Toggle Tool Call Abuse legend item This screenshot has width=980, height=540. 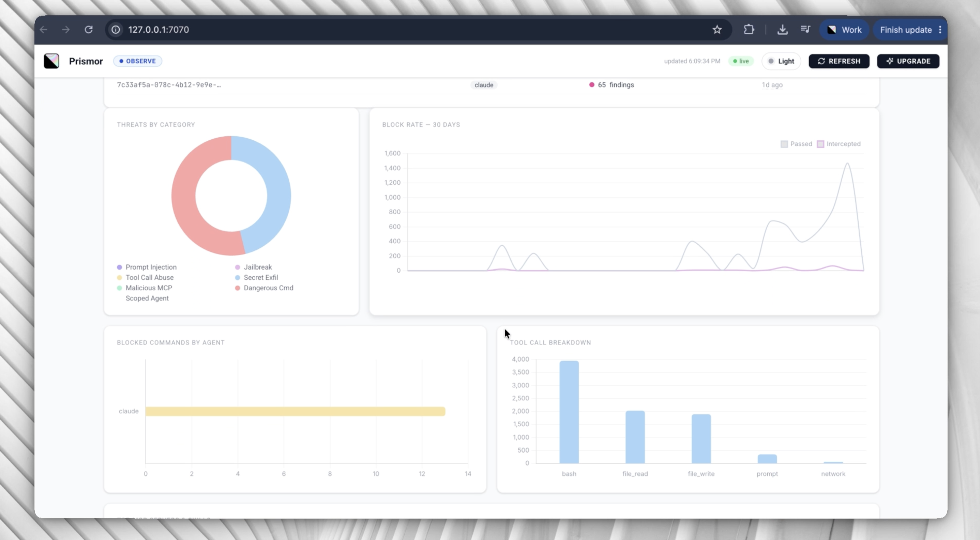click(145, 278)
